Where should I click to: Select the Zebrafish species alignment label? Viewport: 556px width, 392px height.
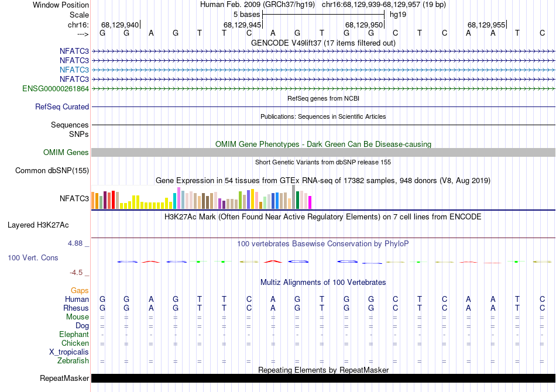click(x=73, y=361)
